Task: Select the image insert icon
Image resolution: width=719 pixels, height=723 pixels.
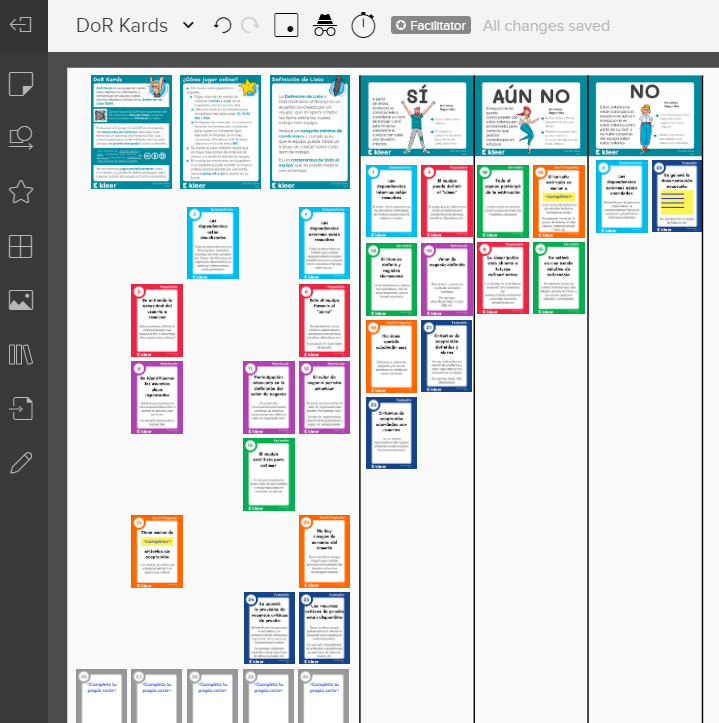Action: click(21, 300)
